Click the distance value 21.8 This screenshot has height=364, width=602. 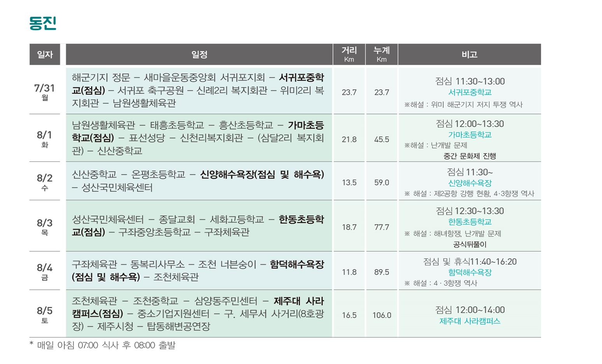[349, 139]
